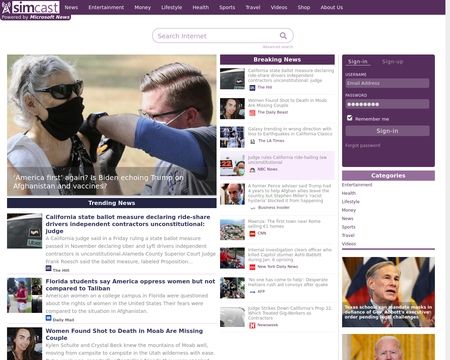Viewport: 450px width, 360px height.
Task: Click The Daily Beast source icon
Action: coord(252,113)
